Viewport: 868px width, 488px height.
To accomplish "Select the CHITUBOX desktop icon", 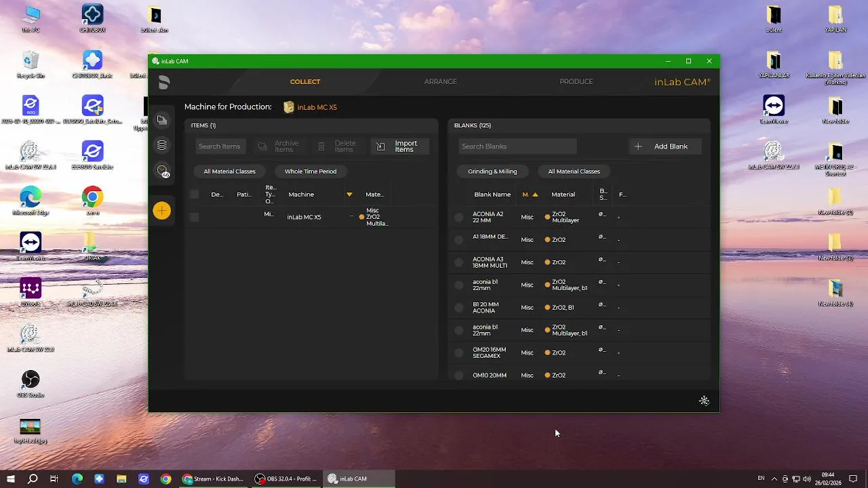I will click(x=92, y=18).
